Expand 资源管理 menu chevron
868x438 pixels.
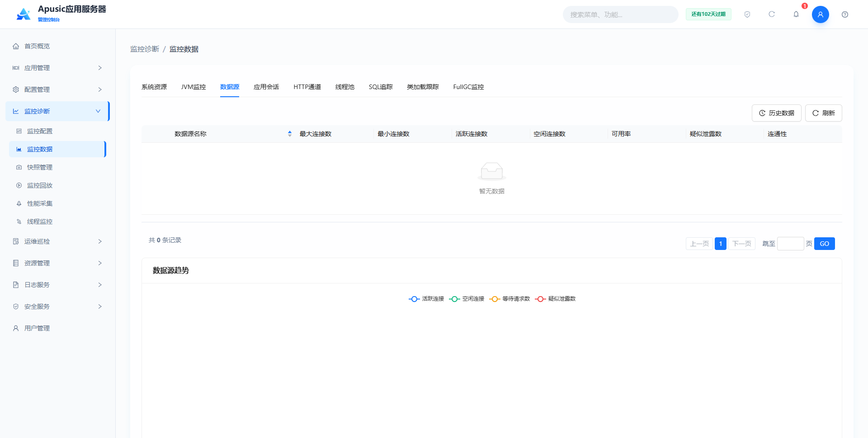coord(100,263)
